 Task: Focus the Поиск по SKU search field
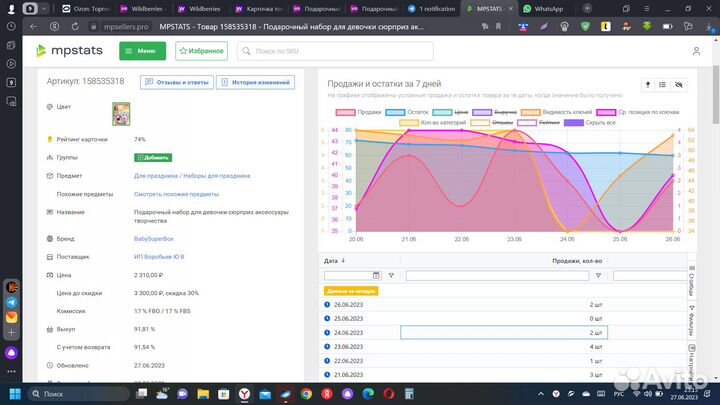pyautogui.click(x=335, y=51)
